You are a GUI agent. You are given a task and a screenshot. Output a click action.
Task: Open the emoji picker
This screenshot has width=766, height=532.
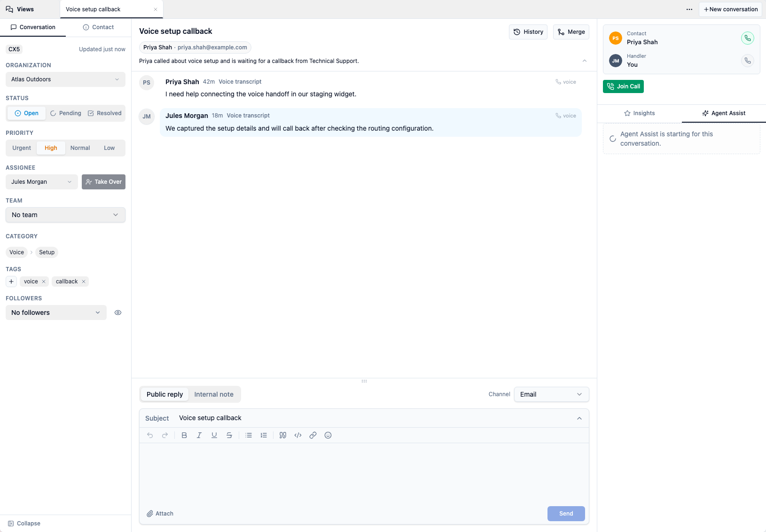coord(328,435)
